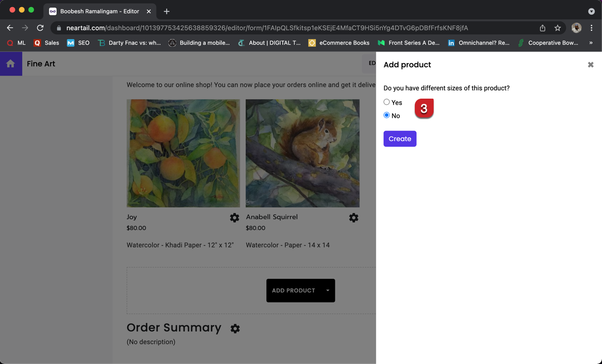Click the ADD PRODUCT button
602x364 pixels.
pyautogui.click(x=293, y=290)
